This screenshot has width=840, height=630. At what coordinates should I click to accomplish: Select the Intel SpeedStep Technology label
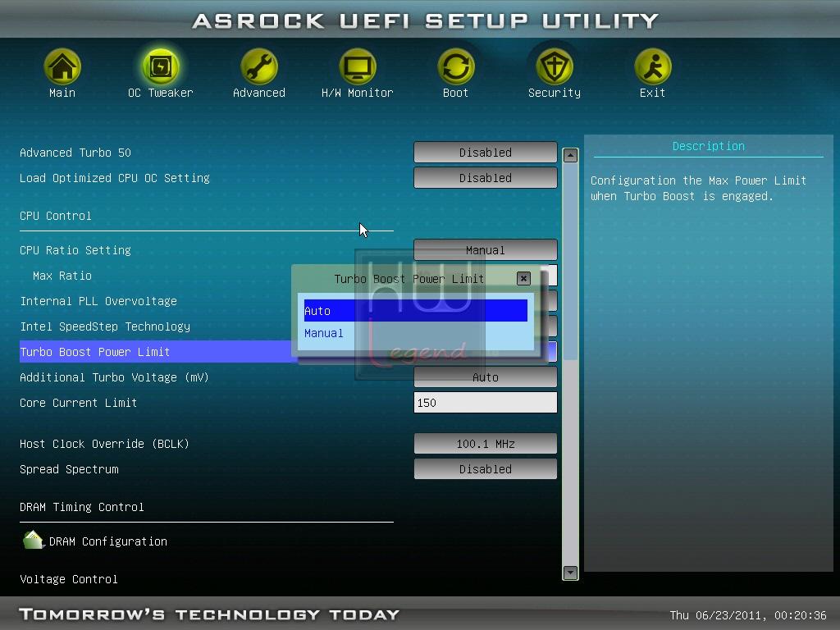105,326
